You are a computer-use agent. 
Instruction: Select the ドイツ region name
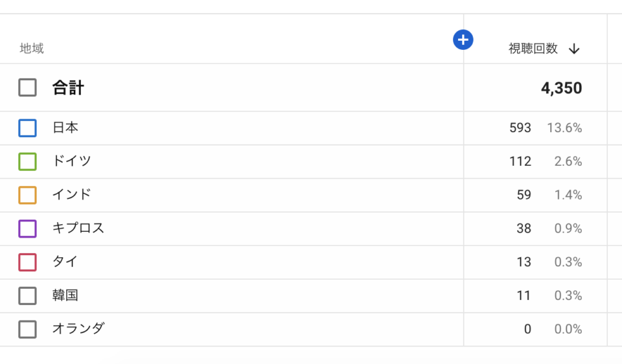coord(72,161)
